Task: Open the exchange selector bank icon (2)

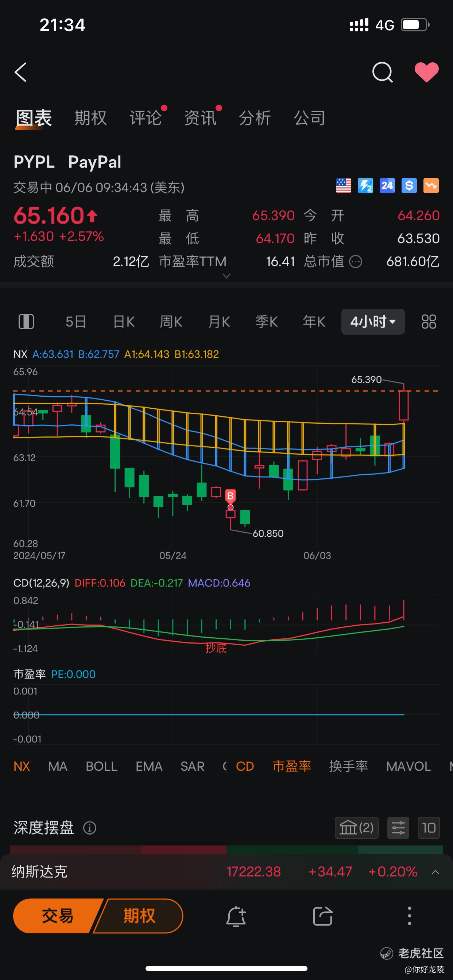Action: coord(357,828)
